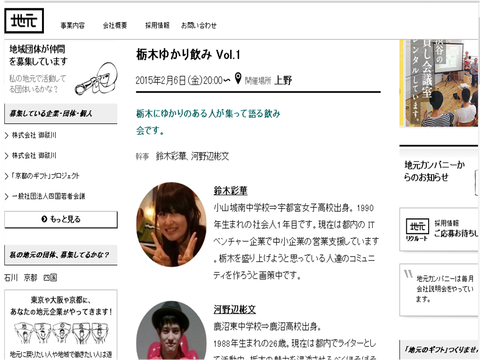Viewport: 480px width, 360px height.
Task: Open 地域団体が仲間を募集しています banner heading
Action: pos(38,55)
